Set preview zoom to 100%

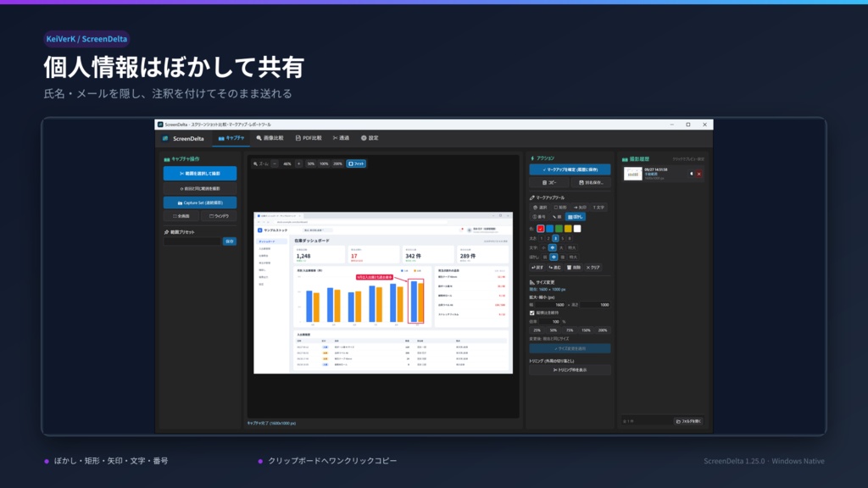324,164
